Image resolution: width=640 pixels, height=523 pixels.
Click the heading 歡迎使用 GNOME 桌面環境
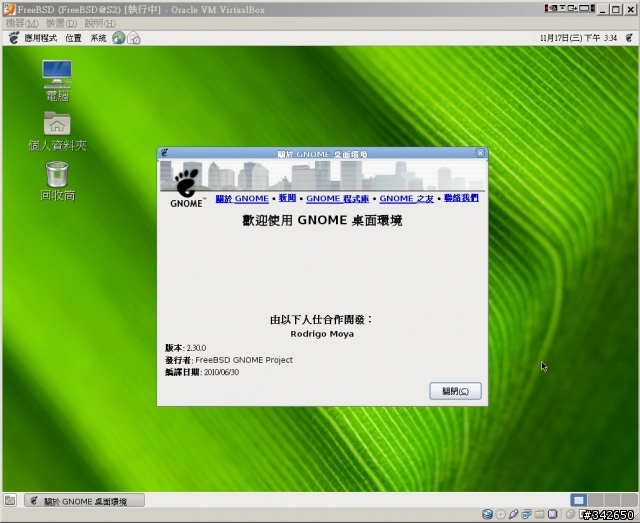click(322, 220)
